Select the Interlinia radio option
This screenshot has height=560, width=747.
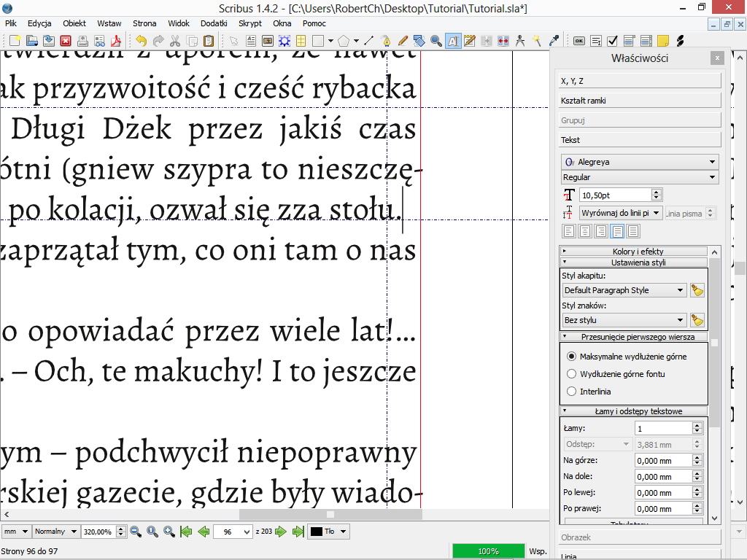pyautogui.click(x=572, y=392)
